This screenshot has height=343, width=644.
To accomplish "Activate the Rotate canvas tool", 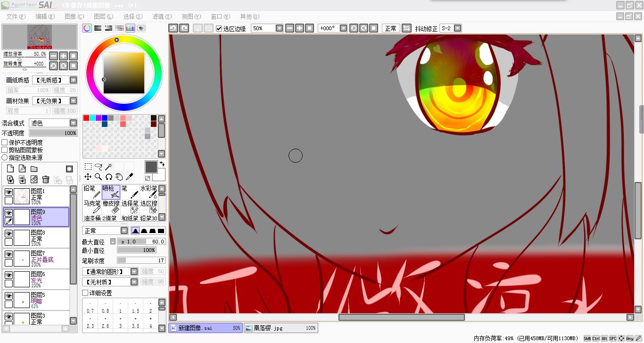I will (x=109, y=177).
